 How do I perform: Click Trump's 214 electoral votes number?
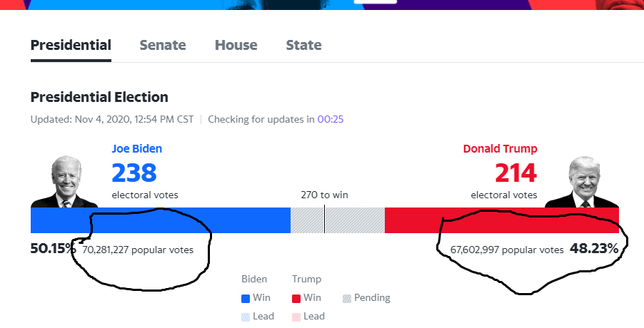(515, 173)
